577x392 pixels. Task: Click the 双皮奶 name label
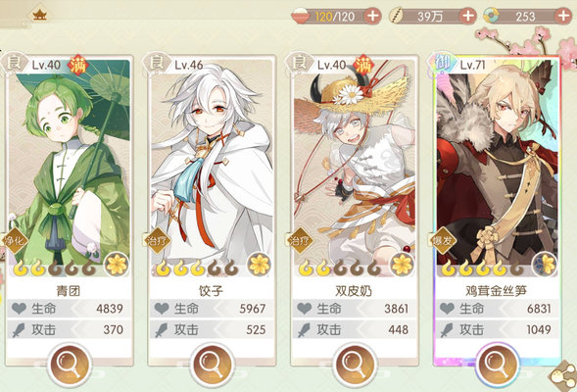354,291
